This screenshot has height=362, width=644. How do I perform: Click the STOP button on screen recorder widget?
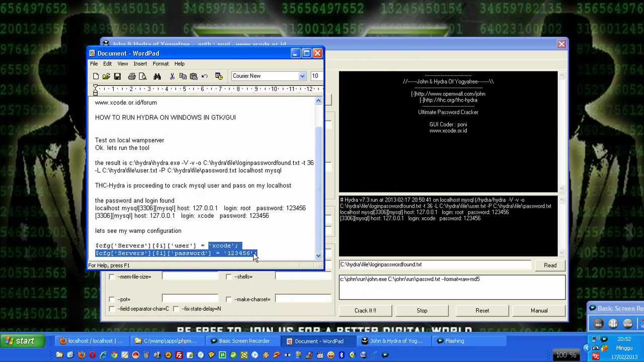pos(628,324)
